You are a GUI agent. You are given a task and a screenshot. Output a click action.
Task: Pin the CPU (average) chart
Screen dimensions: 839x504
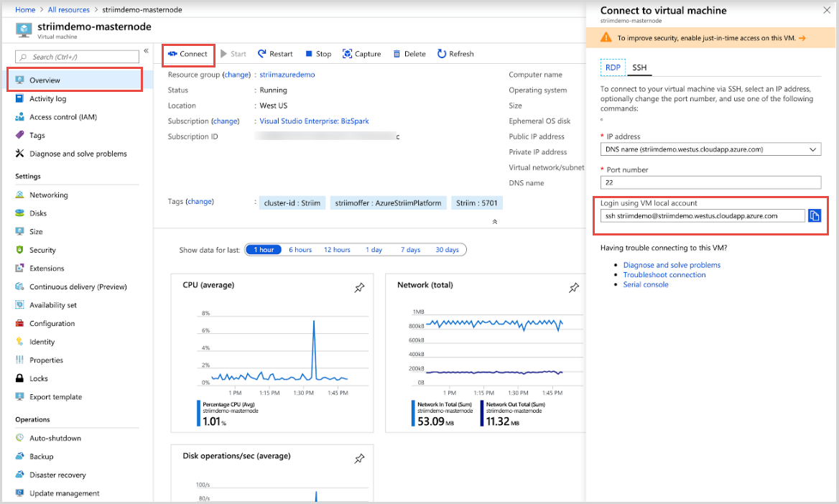pyautogui.click(x=360, y=287)
